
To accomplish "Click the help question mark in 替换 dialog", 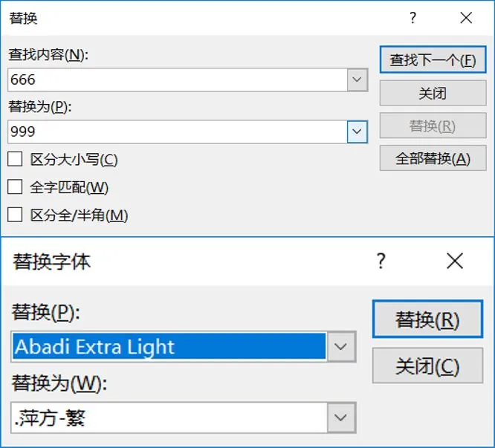I will 412,18.
